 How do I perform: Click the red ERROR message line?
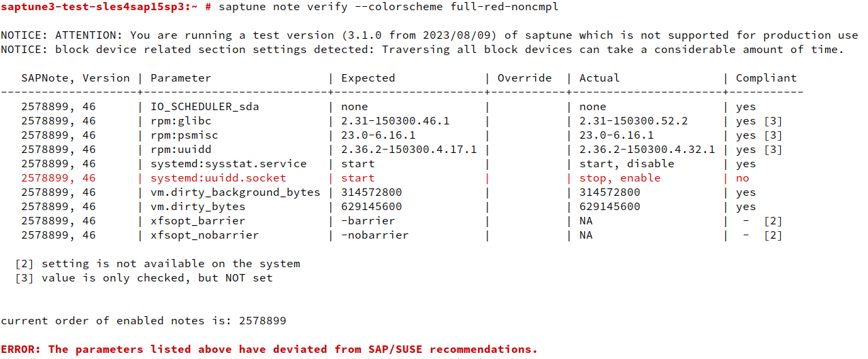click(269, 349)
